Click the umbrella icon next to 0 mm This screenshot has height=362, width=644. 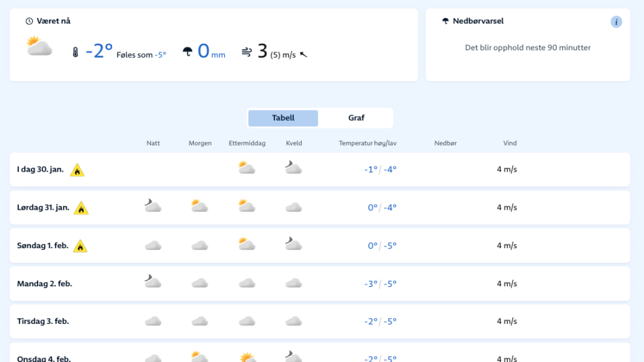188,52
